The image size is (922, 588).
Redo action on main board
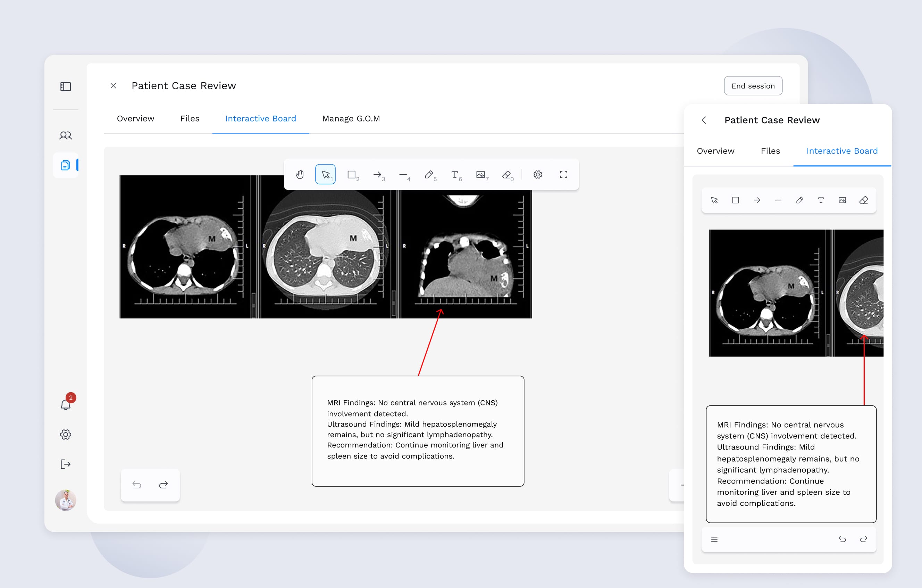click(x=164, y=485)
